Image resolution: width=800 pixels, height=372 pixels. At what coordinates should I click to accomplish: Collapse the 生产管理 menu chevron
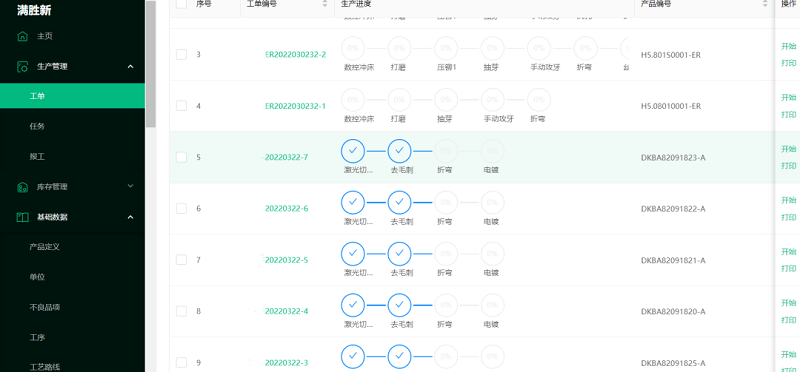131,66
